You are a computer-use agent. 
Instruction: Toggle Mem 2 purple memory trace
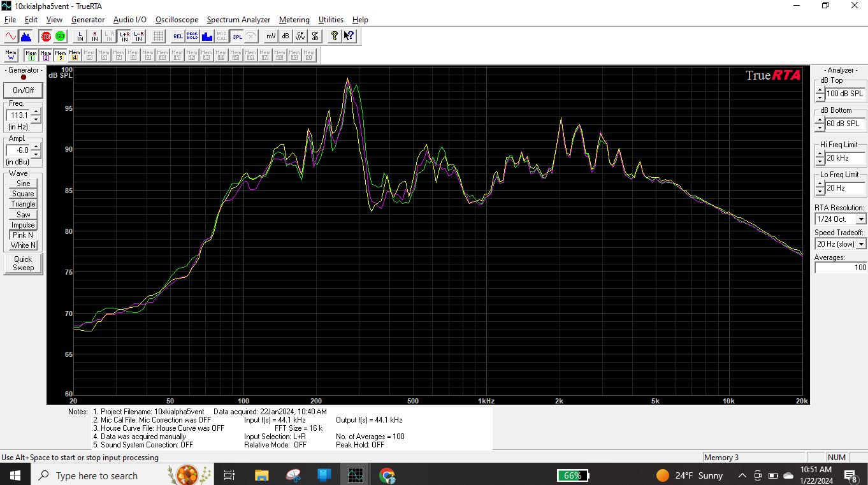tap(45, 55)
